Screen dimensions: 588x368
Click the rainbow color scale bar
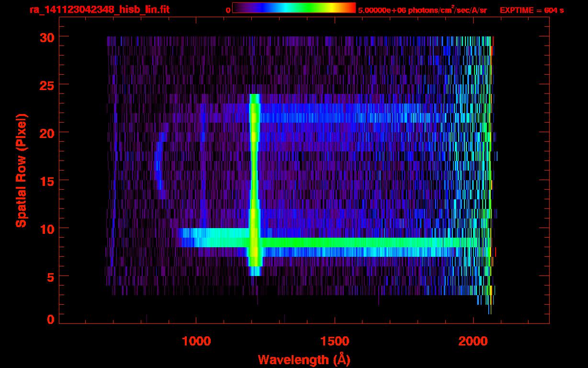click(x=294, y=8)
